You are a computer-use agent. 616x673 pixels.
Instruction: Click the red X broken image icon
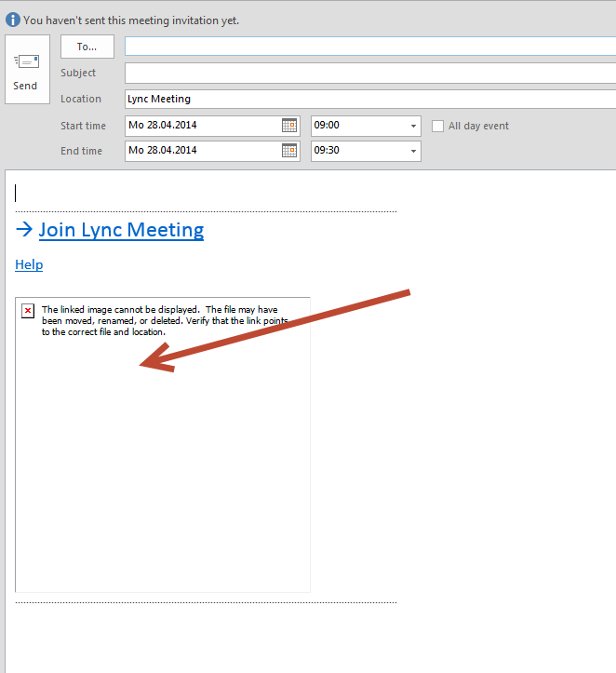coord(28,310)
